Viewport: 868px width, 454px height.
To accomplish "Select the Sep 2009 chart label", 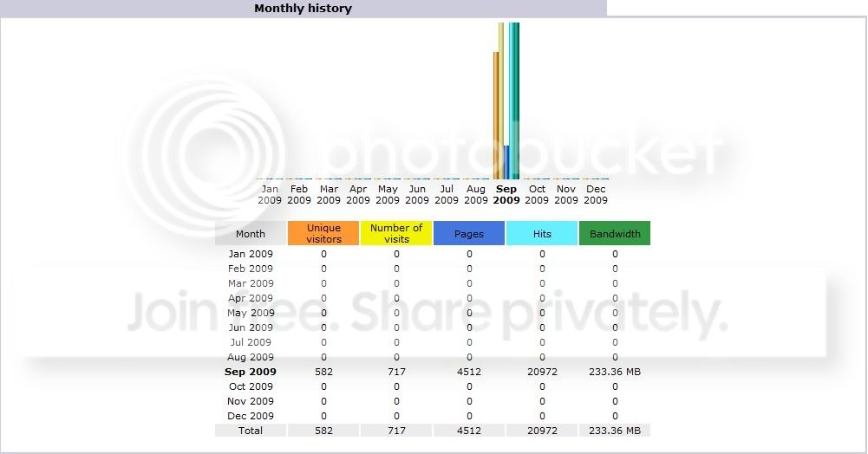I will click(506, 195).
